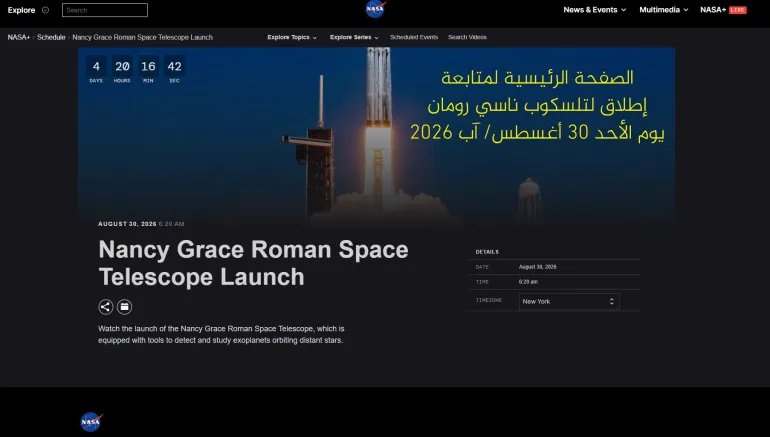The image size is (770, 437).
Task: Click Nancy Grace Roman Space Telescope Launch breadcrumb
Action: click(142, 37)
